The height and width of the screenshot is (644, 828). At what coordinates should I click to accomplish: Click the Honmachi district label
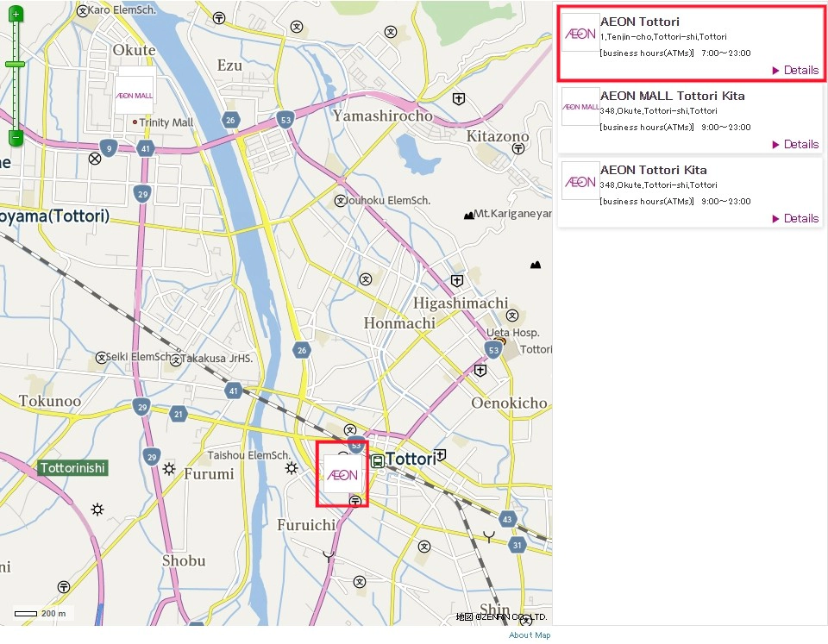tap(399, 322)
